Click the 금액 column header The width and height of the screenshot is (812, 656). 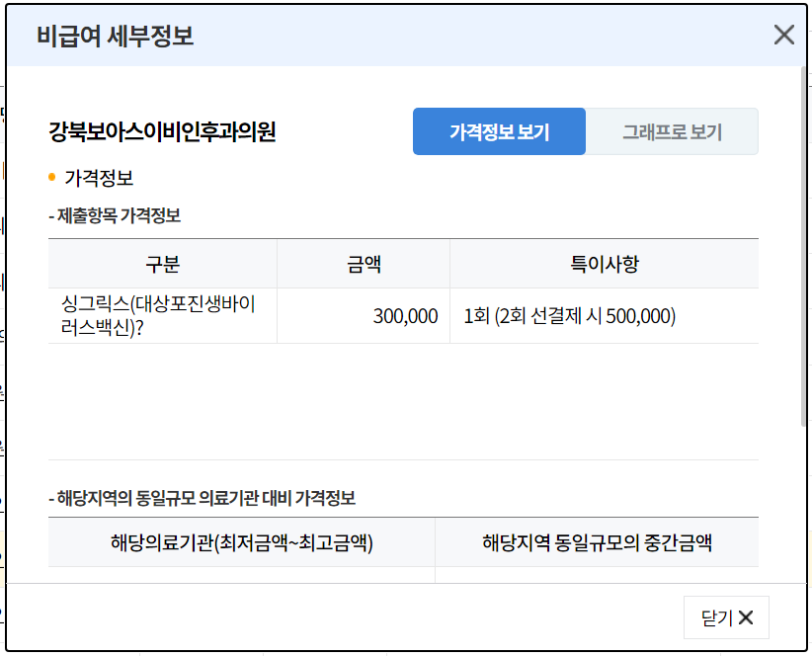[364, 263]
